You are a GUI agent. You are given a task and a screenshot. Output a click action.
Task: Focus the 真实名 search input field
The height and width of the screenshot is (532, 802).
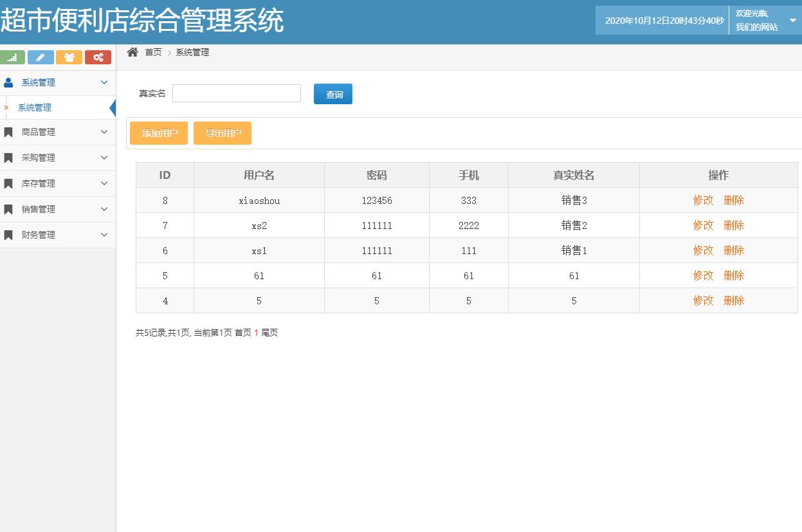point(236,93)
